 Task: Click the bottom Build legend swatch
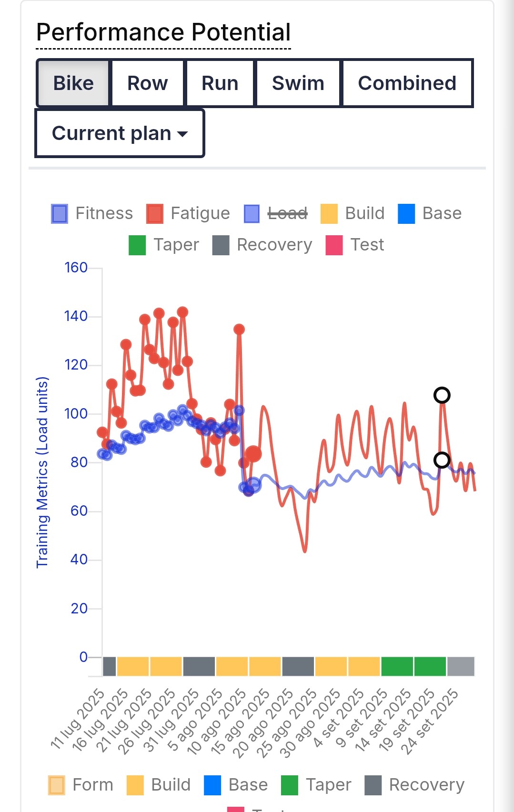[x=135, y=785]
